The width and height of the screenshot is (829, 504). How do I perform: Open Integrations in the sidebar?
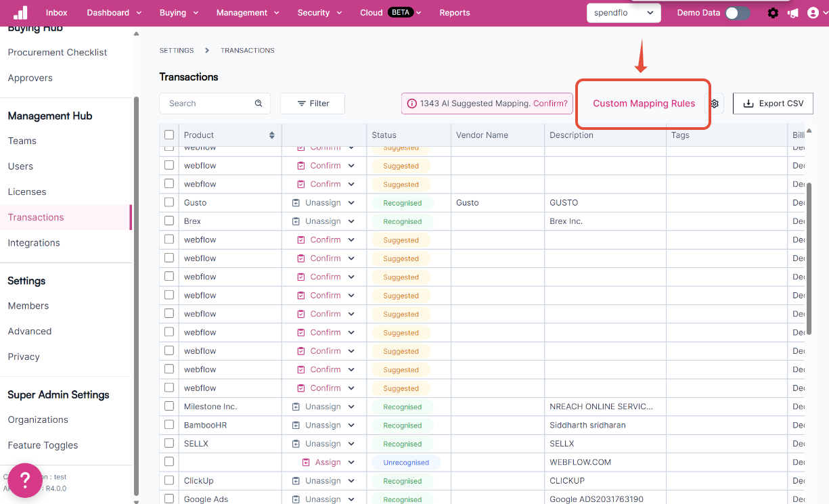[x=34, y=243]
